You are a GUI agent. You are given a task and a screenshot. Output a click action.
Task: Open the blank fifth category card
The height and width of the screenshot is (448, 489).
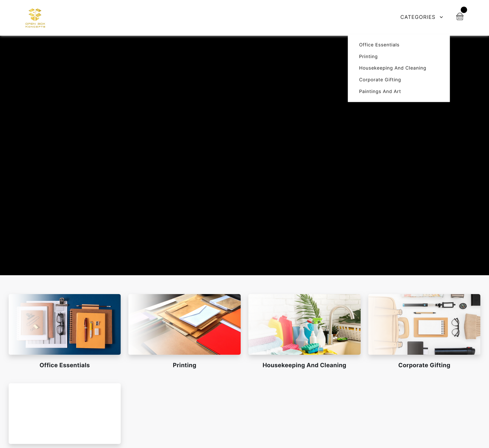click(x=65, y=413)
